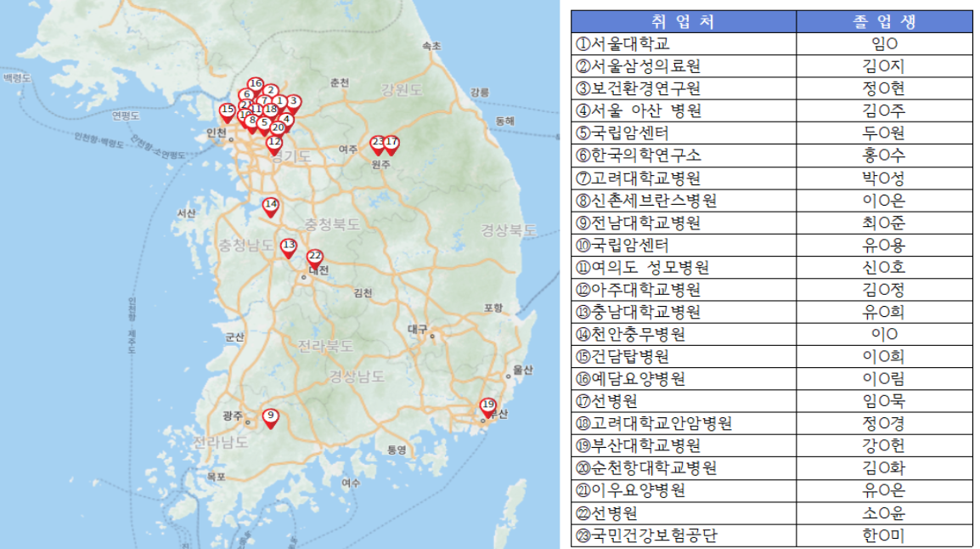This screenshot has width=980, height=549.
Task: Click graduate name 두O원
Action: 884,133
